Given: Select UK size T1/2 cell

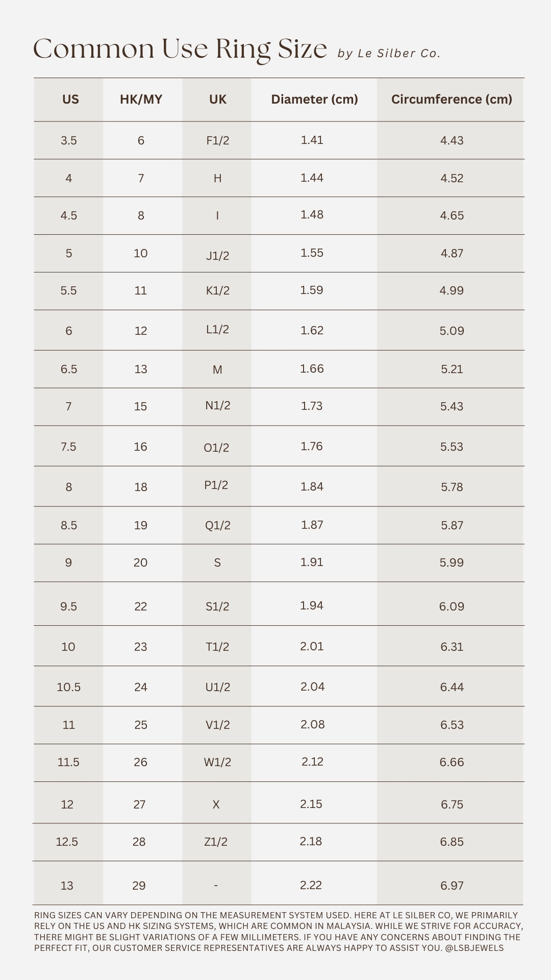Looking at the screenshot, I should 217,647.
